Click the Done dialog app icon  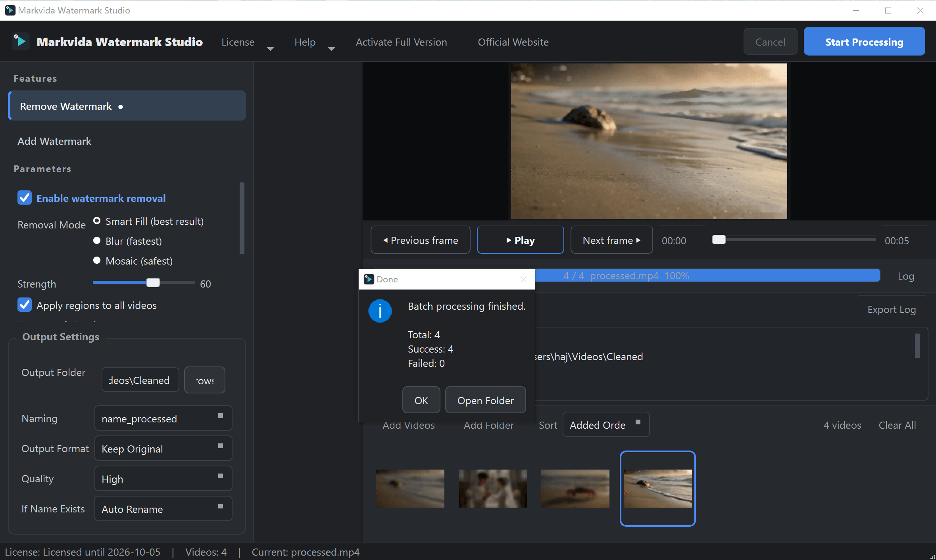click(369, 279)
